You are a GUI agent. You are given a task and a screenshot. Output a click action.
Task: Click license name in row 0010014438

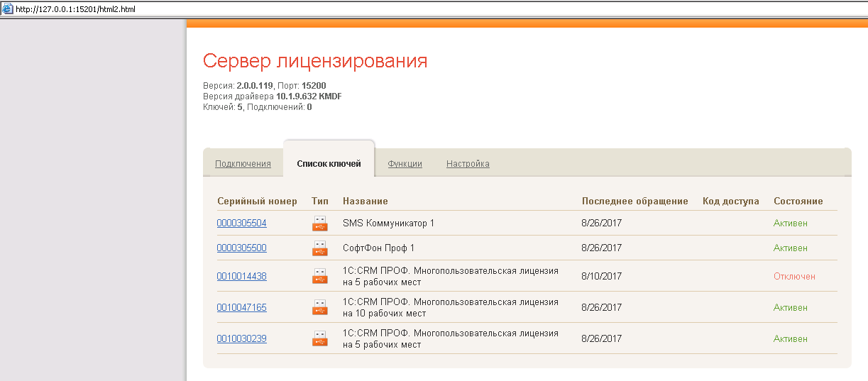pos(450,277)
